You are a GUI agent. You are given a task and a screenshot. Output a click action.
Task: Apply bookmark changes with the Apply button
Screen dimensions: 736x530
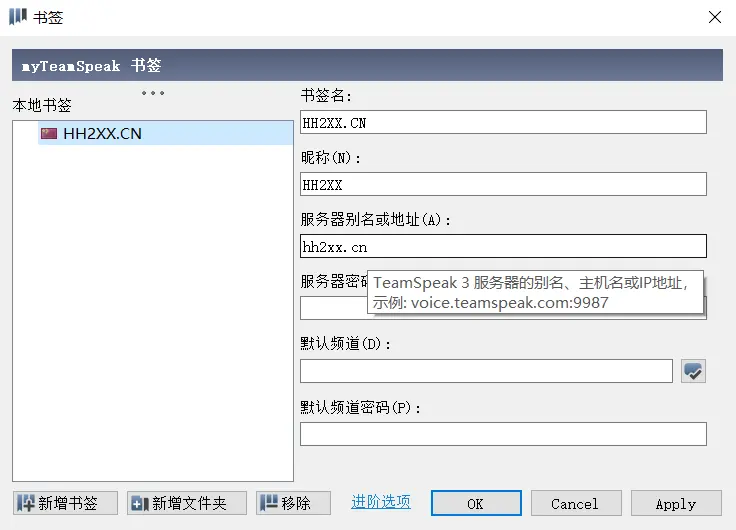(675, 503)
